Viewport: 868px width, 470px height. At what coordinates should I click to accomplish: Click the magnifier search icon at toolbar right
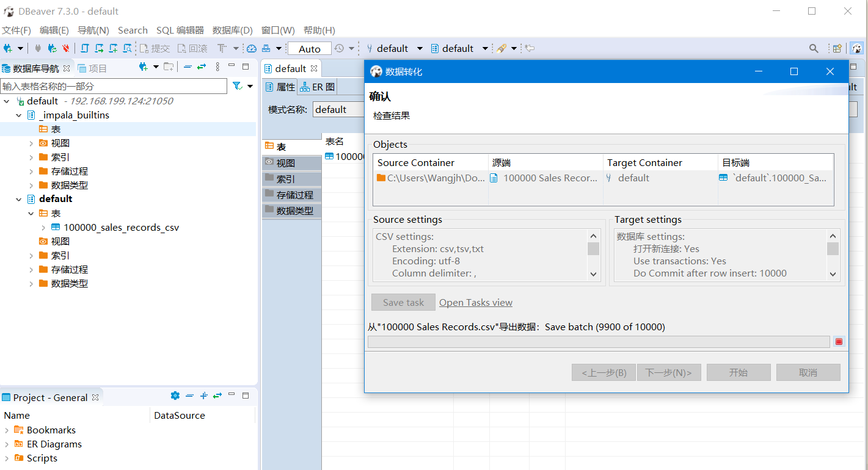[814, 48]
